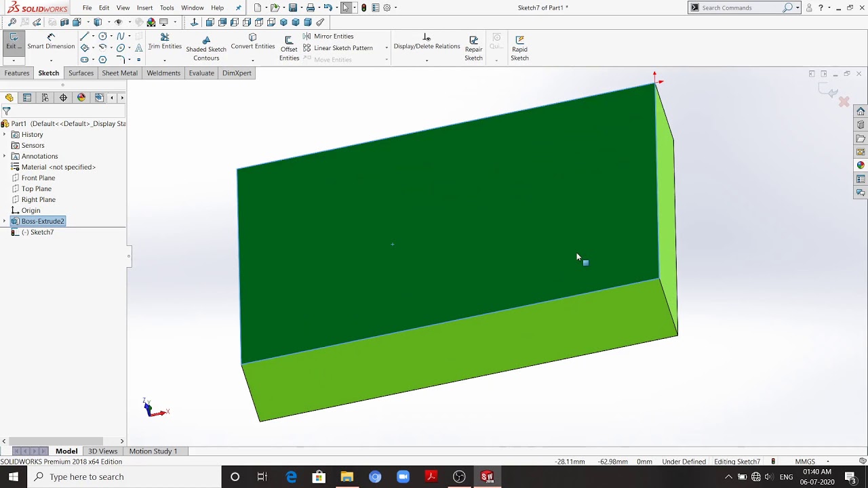Open the Convert Entities dropdown arrow
The width and height of the screenshot is (868, 488).
252,60
